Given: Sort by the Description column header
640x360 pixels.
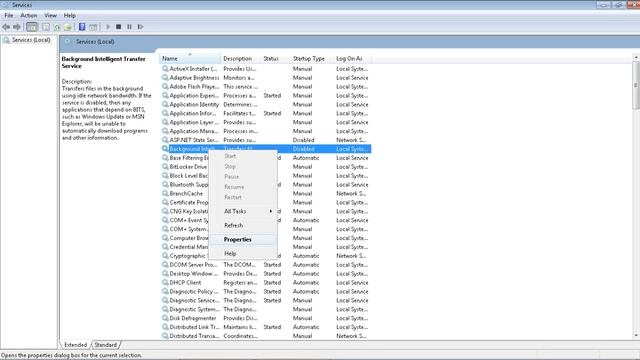Looking at the screenshot, I should 240,59.
